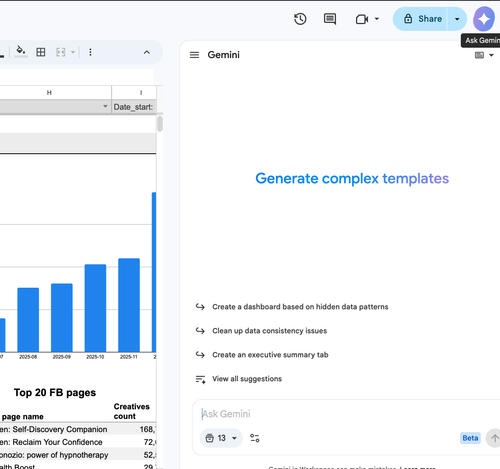Click the Beta badge
This screenshot has width=500, height=469.
point(470,438)
